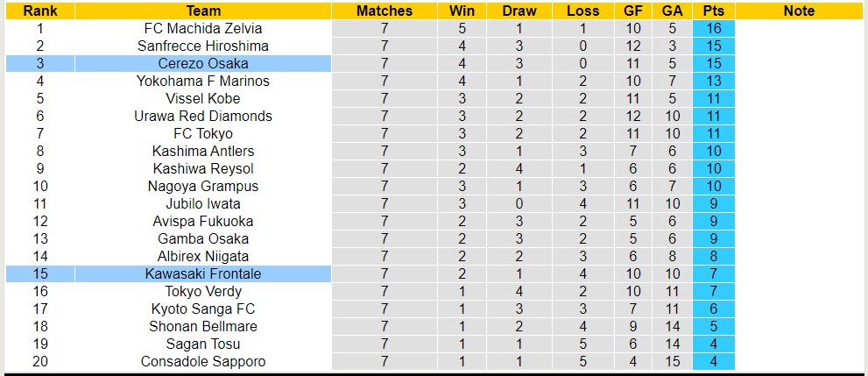Click the Note column header

pyautogui.click(x=799, y=11)
